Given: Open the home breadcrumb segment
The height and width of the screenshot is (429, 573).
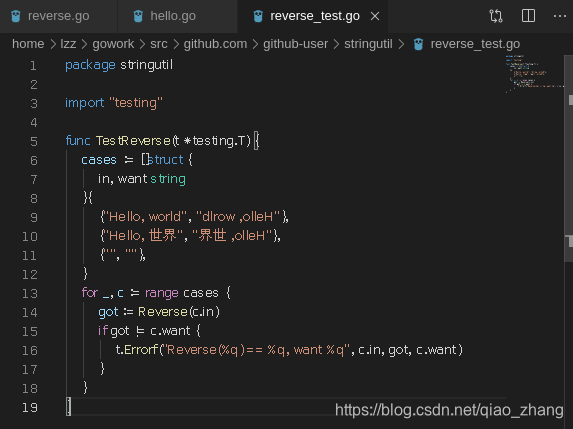Looking at the screenshot, I should (28, 44).
